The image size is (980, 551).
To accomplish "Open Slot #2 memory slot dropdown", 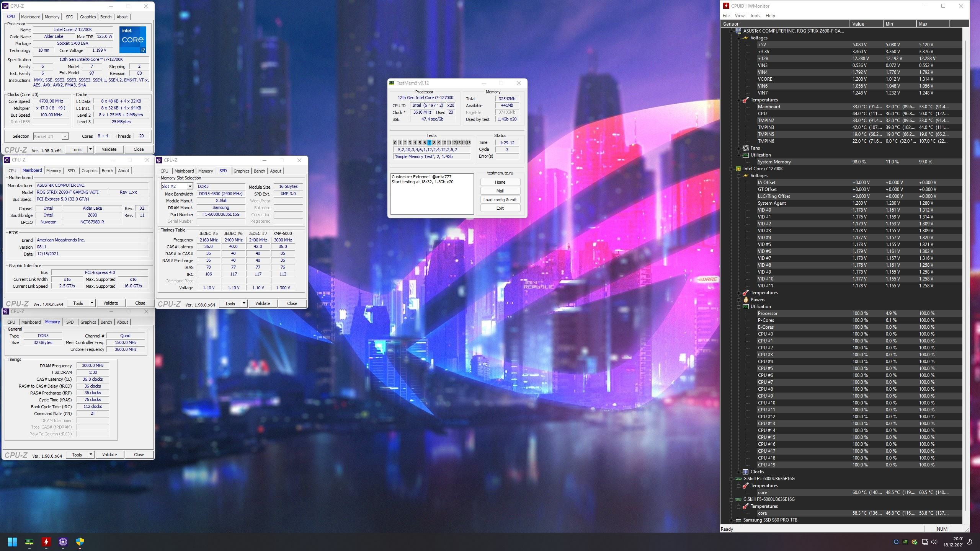I will click(x=189, y=186).
